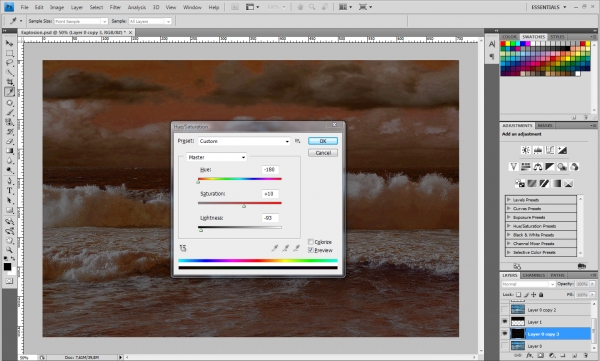Click OK in Hue/Saturation dialog

pyautogui.click(x=323, y=141)
